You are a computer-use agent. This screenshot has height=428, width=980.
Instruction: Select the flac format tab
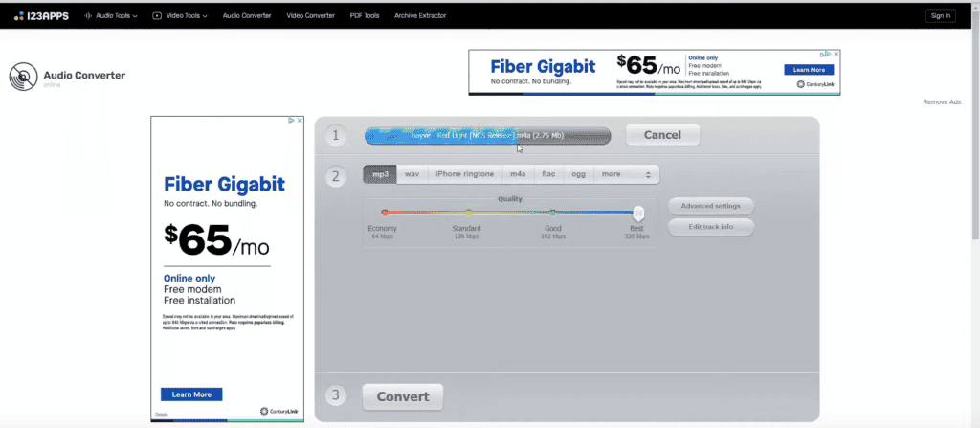(x=548, y=174)
